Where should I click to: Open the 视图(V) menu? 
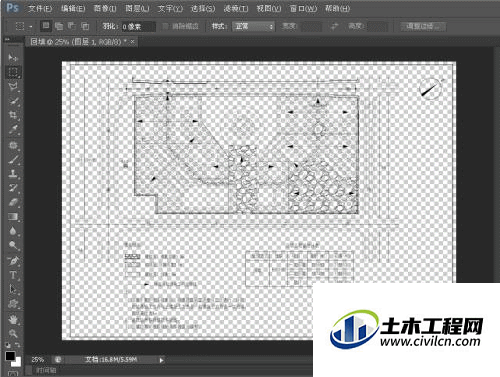(x=269, y=8)
